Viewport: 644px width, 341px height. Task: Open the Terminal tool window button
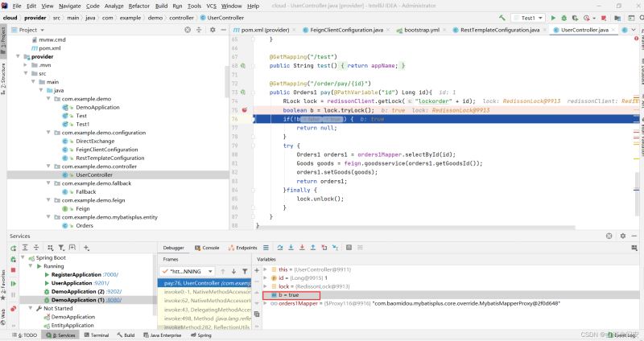(95, 335)
